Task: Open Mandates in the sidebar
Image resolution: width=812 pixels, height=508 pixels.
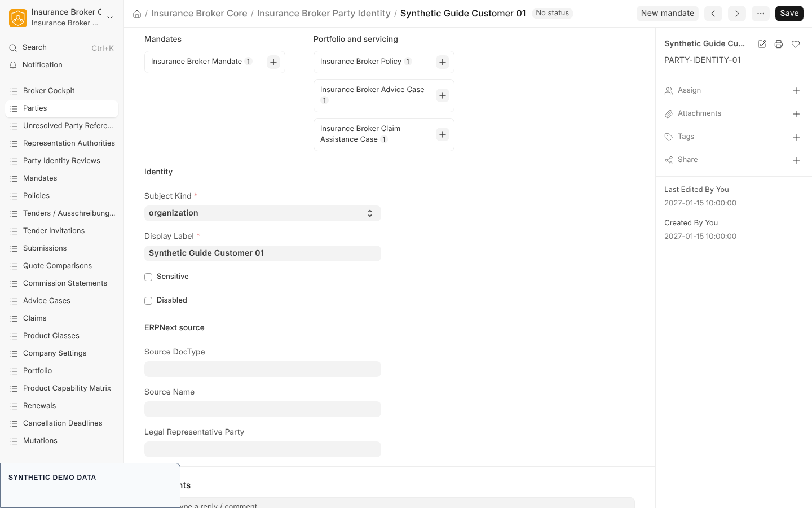Action: 61,178
